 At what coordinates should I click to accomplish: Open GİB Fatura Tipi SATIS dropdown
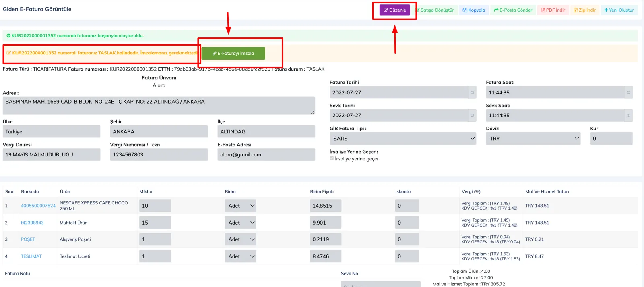[403, 139]
